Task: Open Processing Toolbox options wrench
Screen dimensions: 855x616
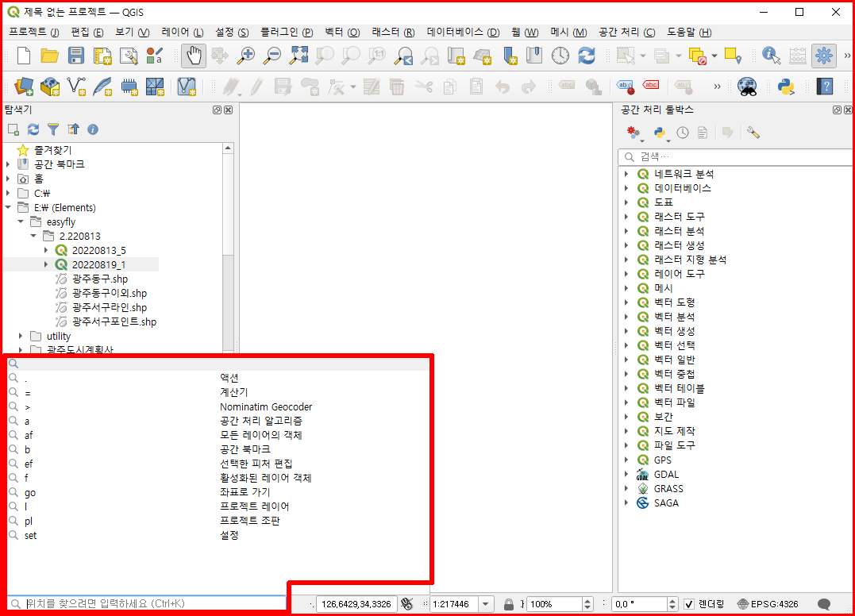Action: [753, 133]
